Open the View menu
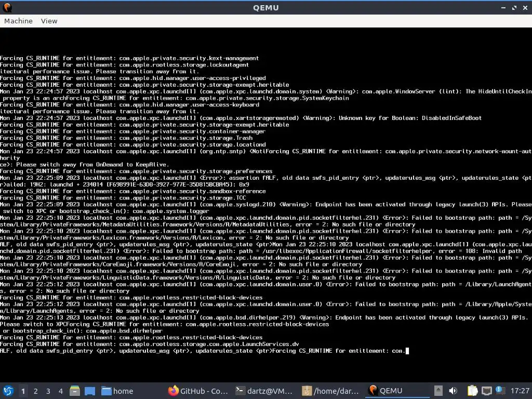The image size is (532, 399). pyautogui.click(x=49, y=21)
